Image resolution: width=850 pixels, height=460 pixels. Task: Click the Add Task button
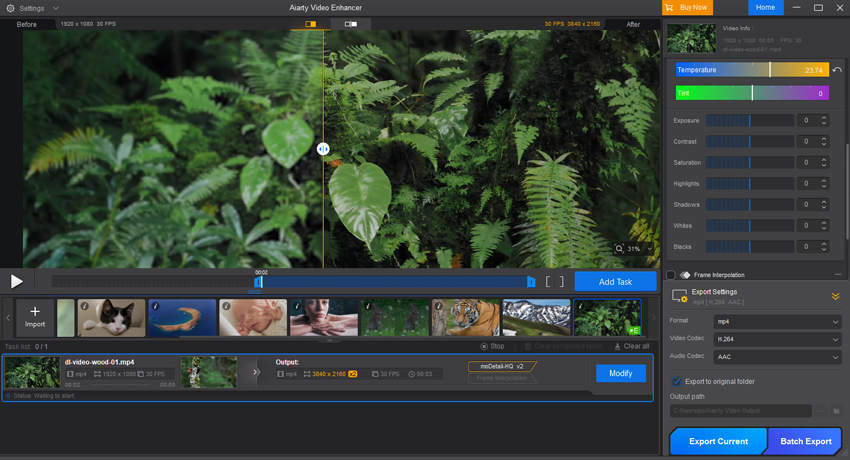(x=615, y=282)
